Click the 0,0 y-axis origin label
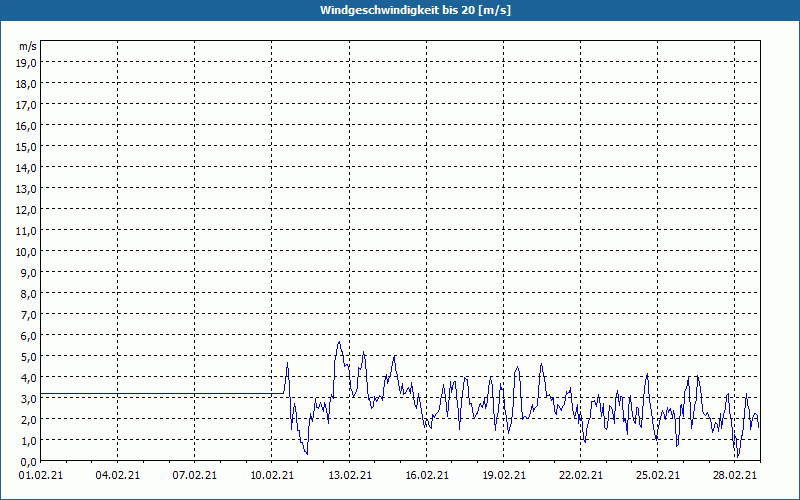 pyautogui.click(x=27, y=461)
